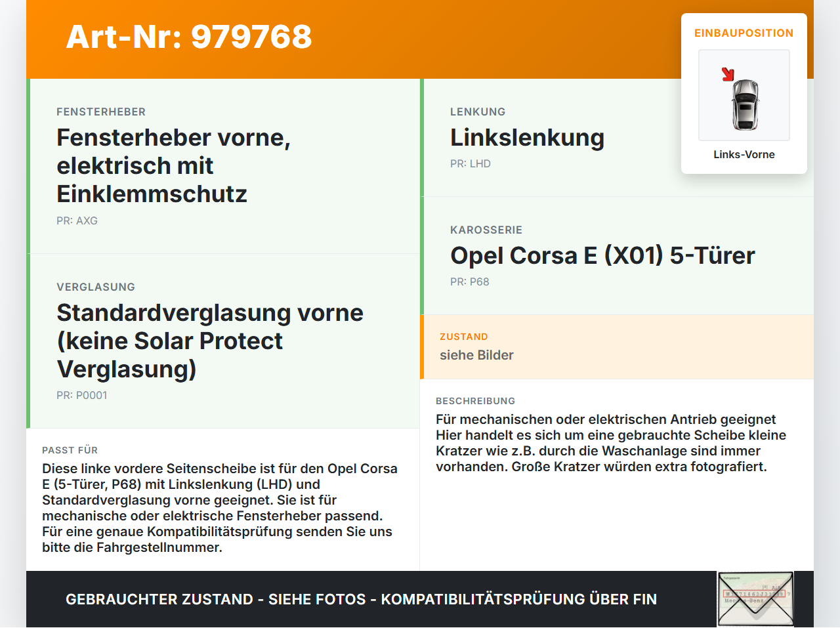Viewport: 840px width, 628px height.
Task: Select the siehe Bilder condition field
Action: point(477,355)
